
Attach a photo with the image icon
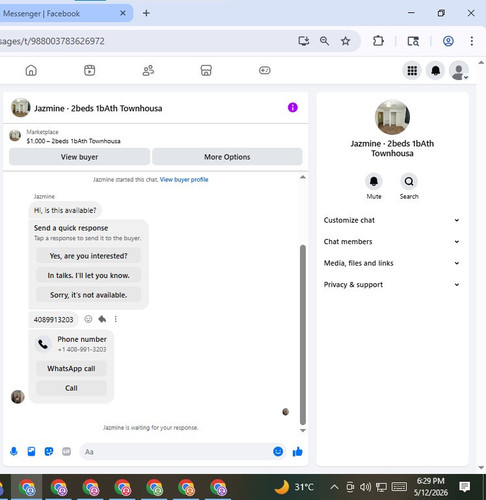[x=31, y=452]
